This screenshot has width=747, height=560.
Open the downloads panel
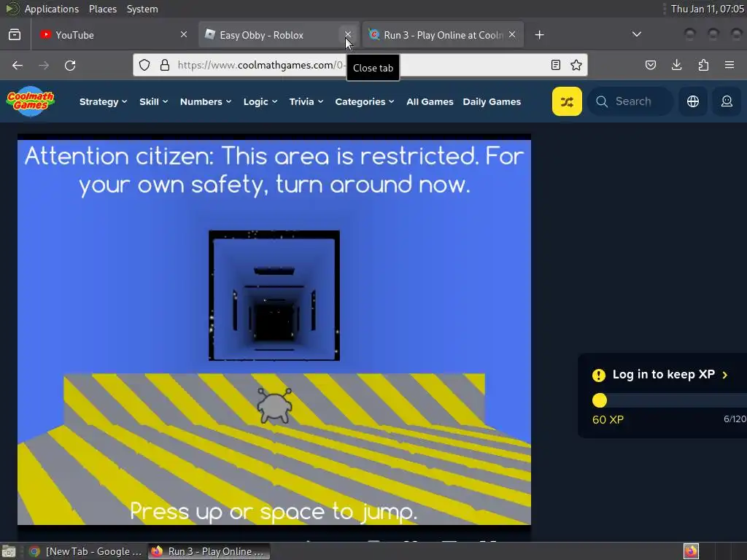676,65
